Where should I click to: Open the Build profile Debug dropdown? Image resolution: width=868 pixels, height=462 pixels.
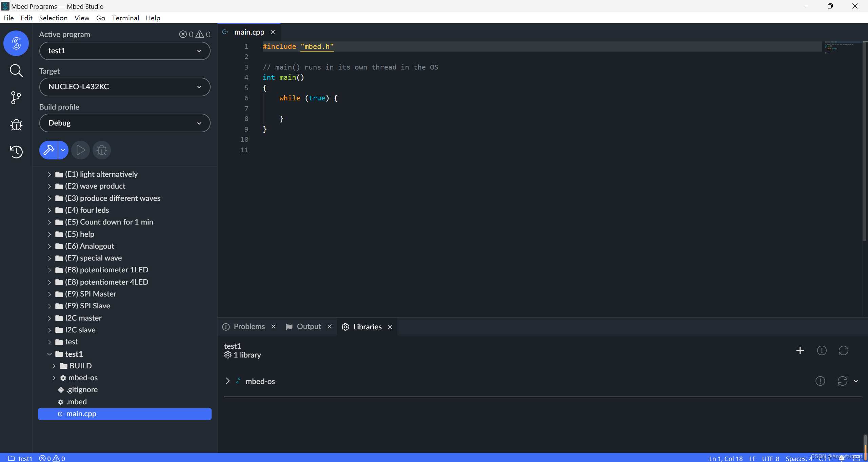124,123
